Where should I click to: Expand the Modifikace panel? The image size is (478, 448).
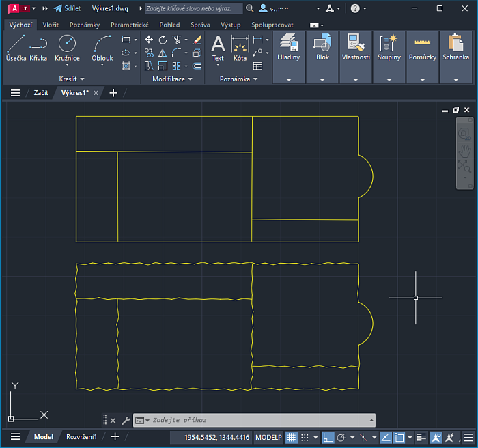pyautogui.click(x=172, y=79)
